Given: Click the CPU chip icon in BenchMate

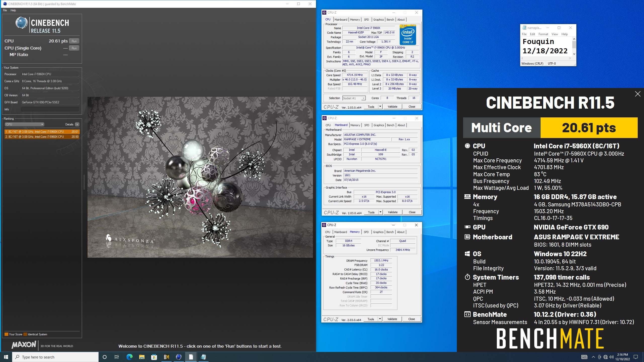Looking at the screenshot, I should (467, 146).
